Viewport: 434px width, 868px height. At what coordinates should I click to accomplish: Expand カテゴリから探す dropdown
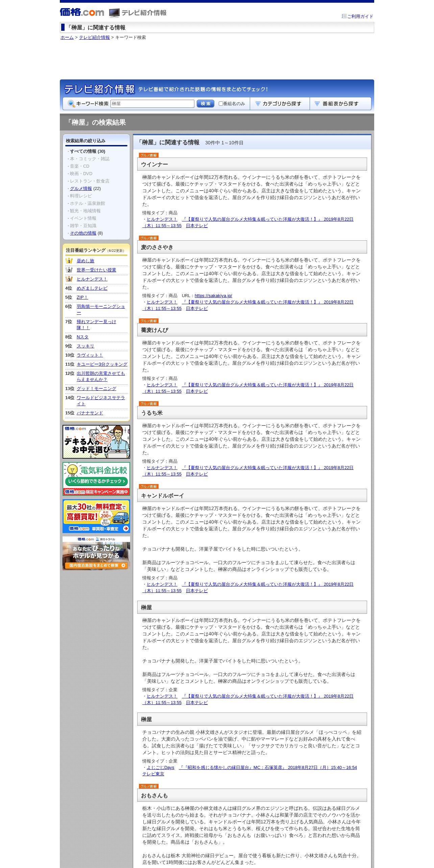(x=280, y=104)
